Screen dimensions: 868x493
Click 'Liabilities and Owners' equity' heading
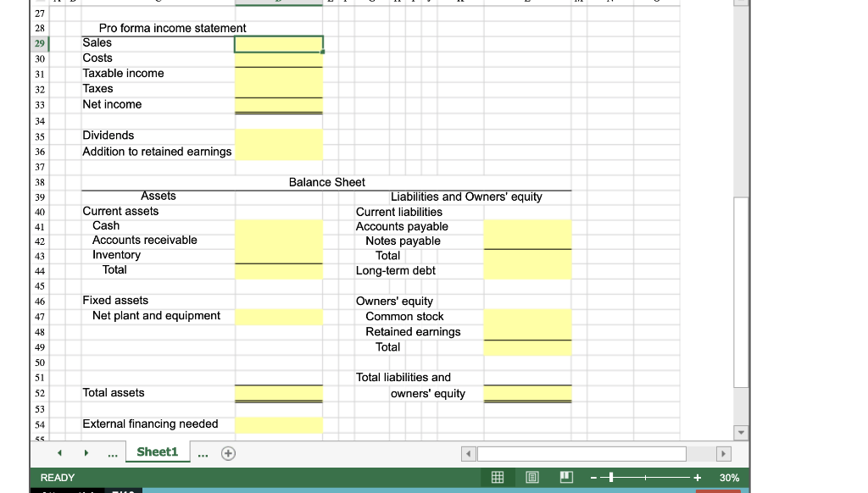[x=466, y=197]
